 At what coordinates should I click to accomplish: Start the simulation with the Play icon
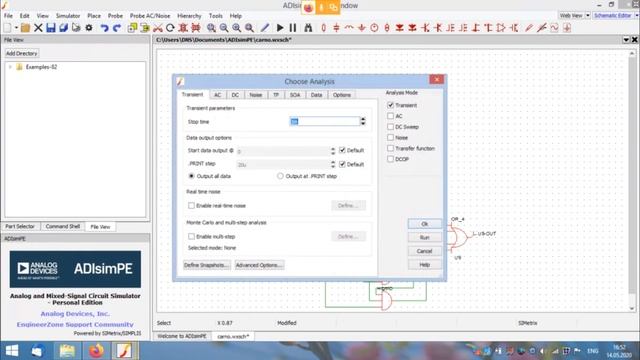click(280, 28)
